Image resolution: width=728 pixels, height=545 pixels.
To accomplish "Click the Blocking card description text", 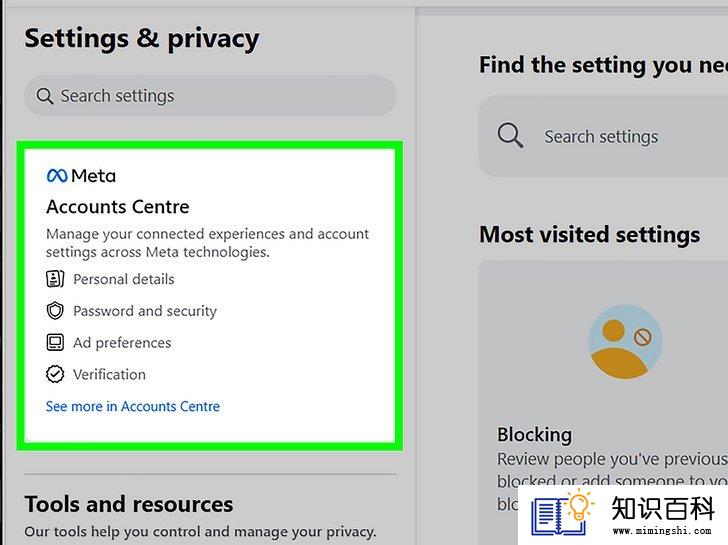I will coord(612,481).
